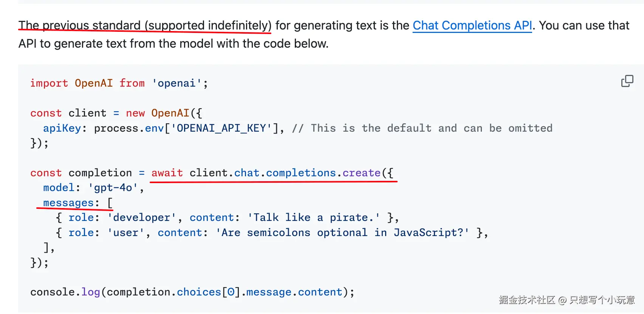The image size is (644, 314).
Task: Click the underlined 'The previous standard' text
Action: [79, 25]
